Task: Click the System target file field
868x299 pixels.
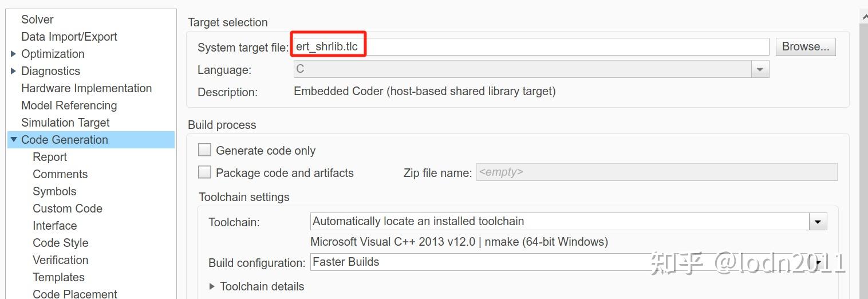Action: (x=530, y=47)
